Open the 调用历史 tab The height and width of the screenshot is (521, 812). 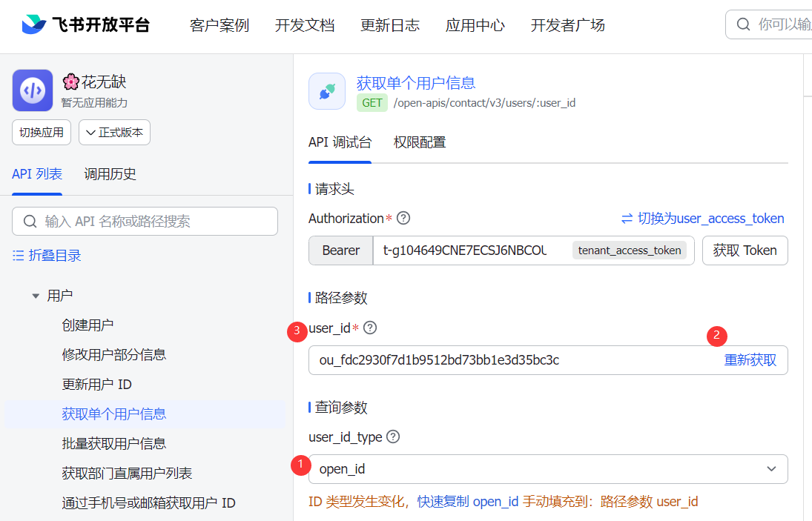[110, 174]
